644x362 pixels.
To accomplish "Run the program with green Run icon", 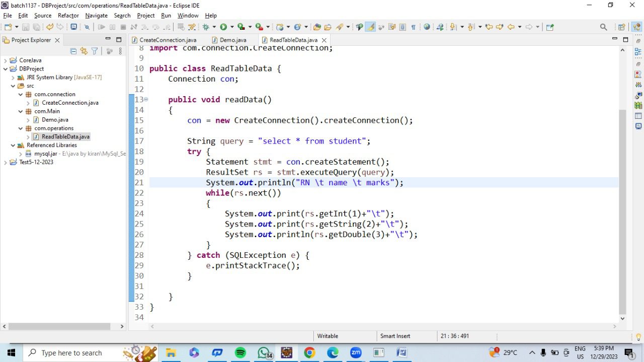I will [223, 27].
